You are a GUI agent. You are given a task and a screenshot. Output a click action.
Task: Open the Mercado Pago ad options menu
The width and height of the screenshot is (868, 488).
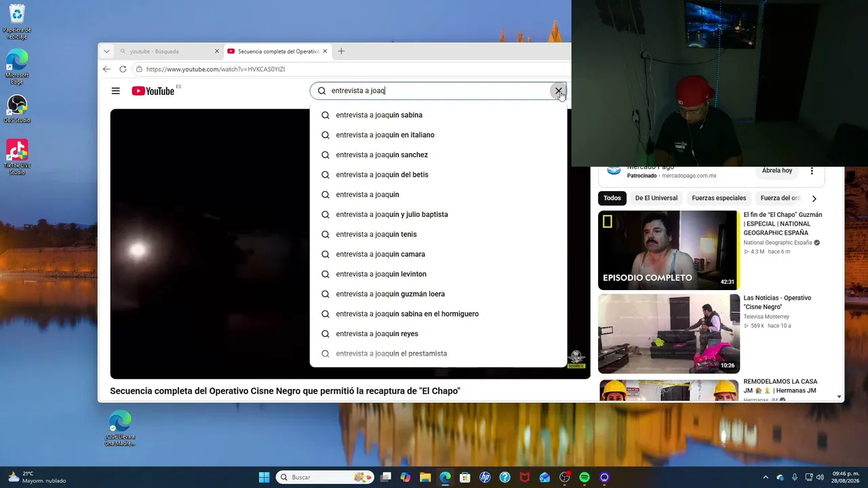(812, 171)
